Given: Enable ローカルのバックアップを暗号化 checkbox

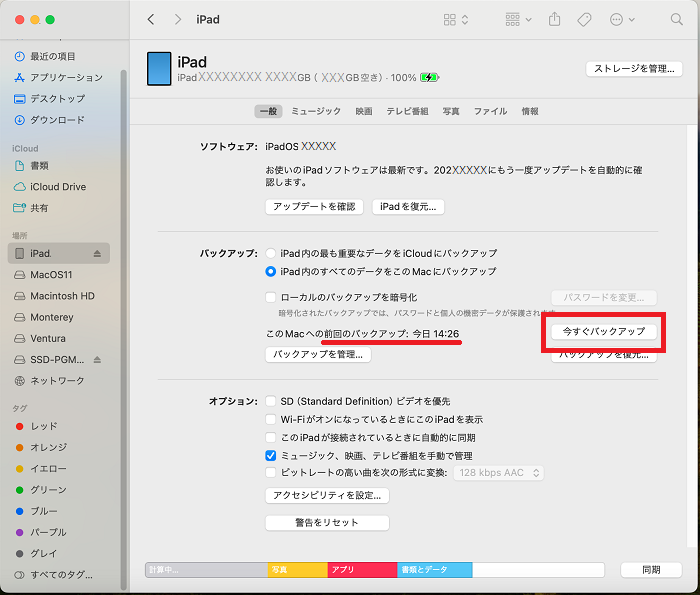Looking at the screenshot, I should point(271,297).
